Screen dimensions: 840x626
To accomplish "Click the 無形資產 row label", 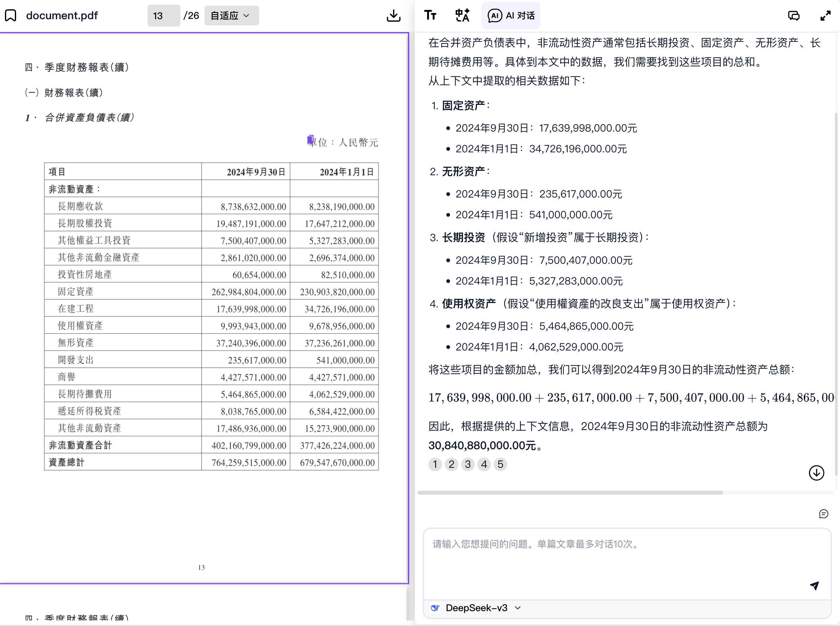I will pos(76,342).
